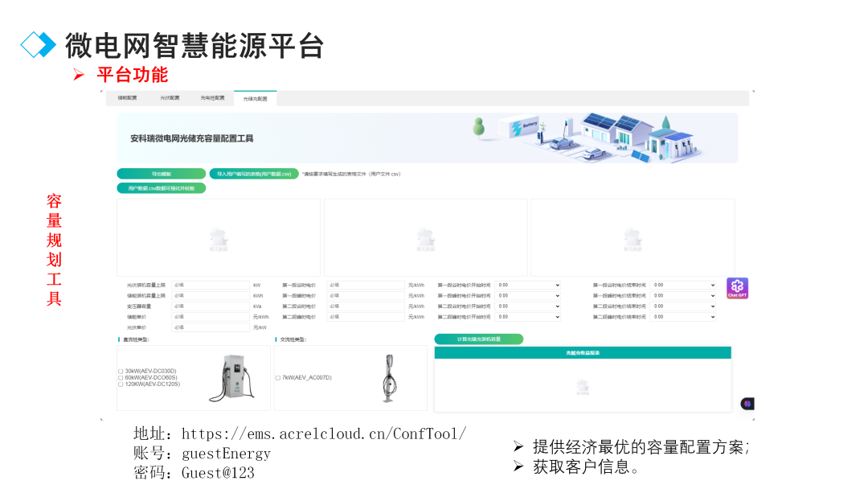Open the 第二段谷时电价开始时间 dropdown

coord(526,306)
